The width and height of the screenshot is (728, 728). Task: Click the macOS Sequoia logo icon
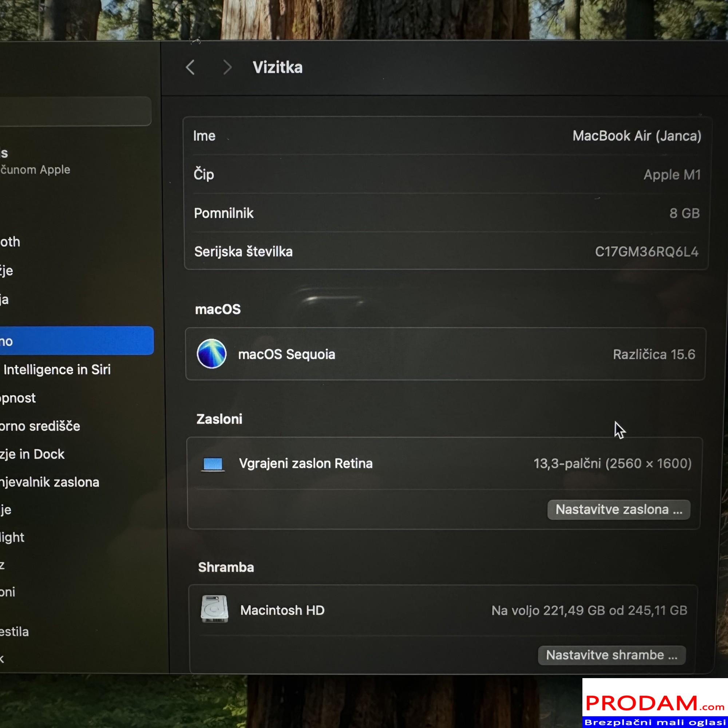211,353
